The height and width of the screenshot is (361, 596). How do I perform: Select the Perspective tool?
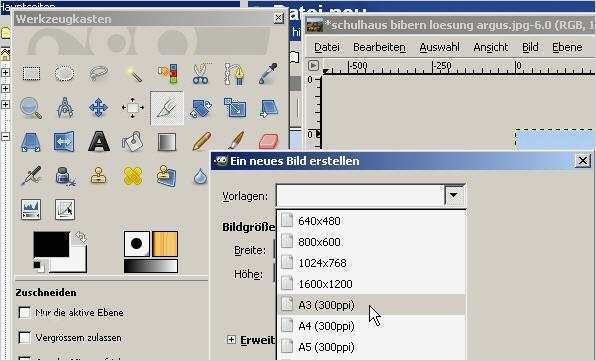30,142
